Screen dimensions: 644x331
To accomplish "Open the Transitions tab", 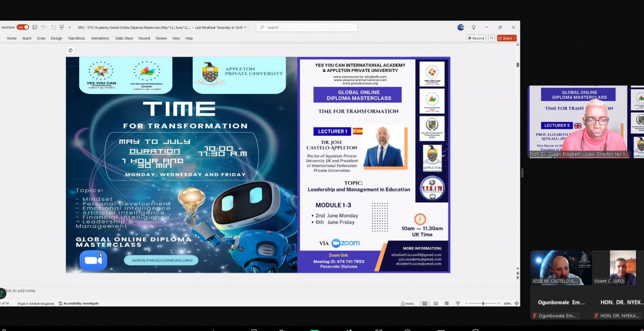I will point(76,38).
